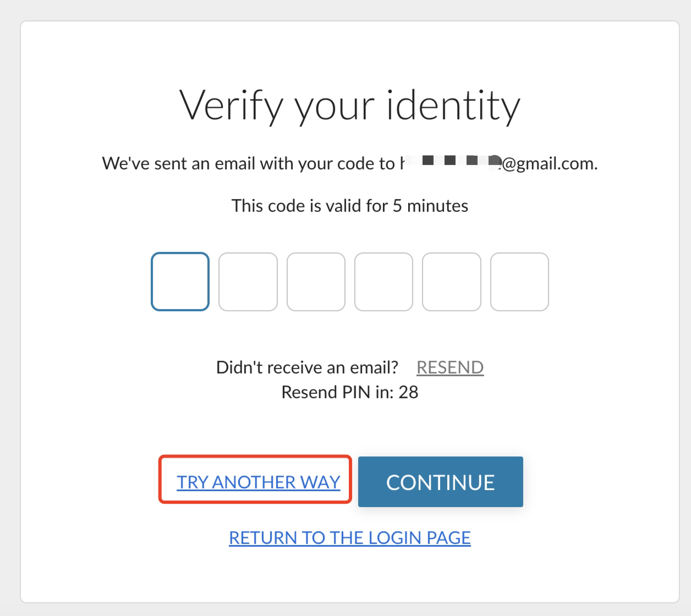Focus the fifth PIN digit box
The width and height of the screenshot is (691, 616).
point(452,282)
